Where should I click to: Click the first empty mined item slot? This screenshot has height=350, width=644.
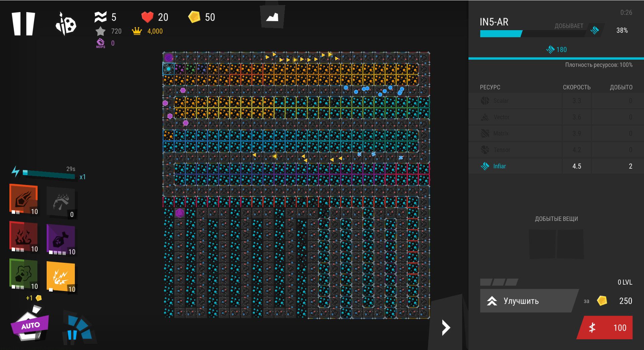click(x=542, y=244)
